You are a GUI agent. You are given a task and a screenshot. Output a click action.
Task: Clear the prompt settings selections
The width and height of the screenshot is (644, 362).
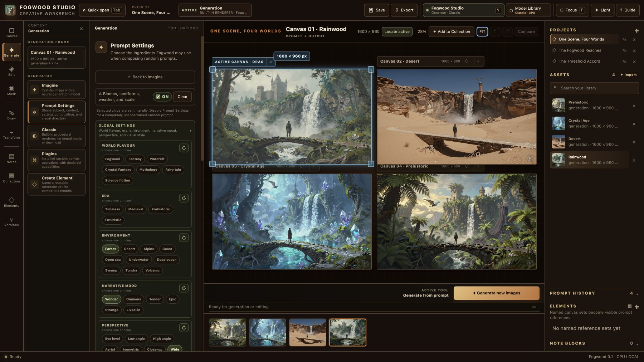coord(182,97)
